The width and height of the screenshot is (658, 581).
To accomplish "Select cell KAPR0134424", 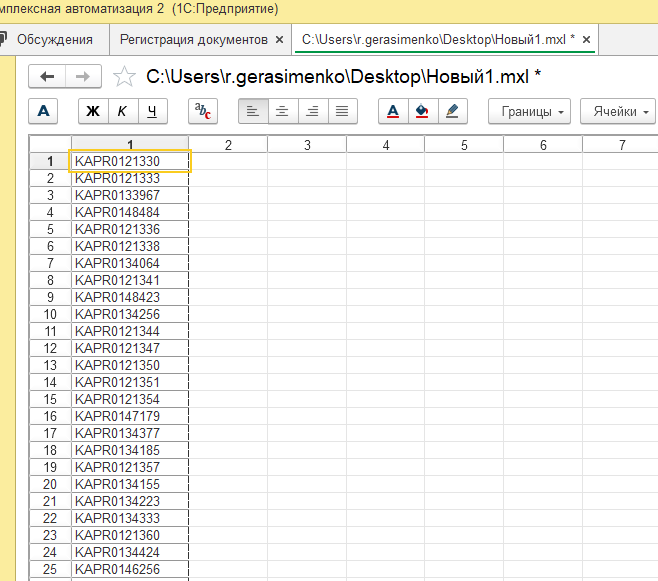I will pyautogui.click(x=130, y=552).
